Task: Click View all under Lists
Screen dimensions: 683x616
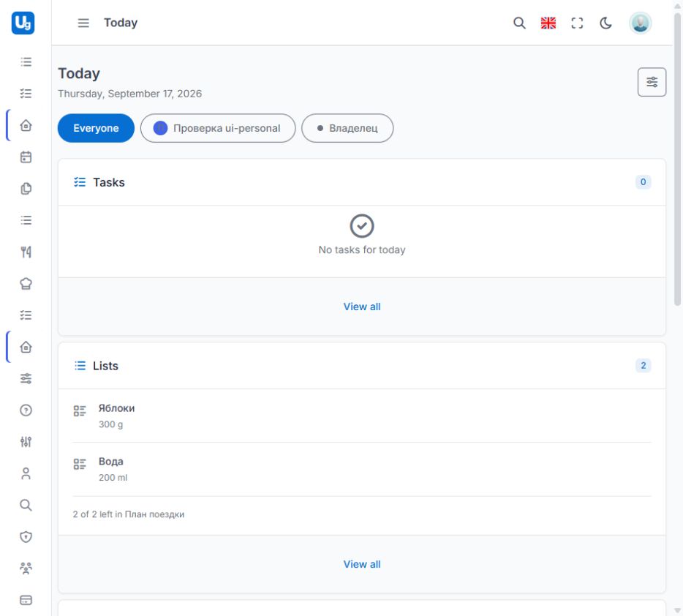Action: (x=361, y=564)
